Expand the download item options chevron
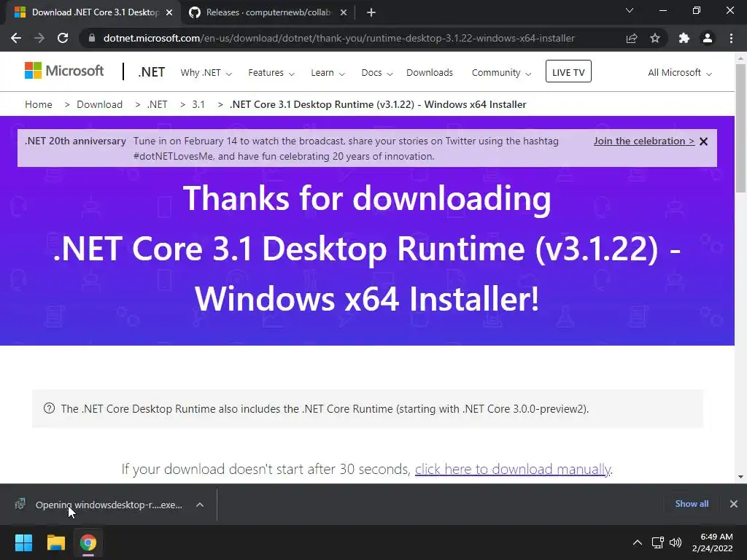The image size is (747, 560). [200, 505]
